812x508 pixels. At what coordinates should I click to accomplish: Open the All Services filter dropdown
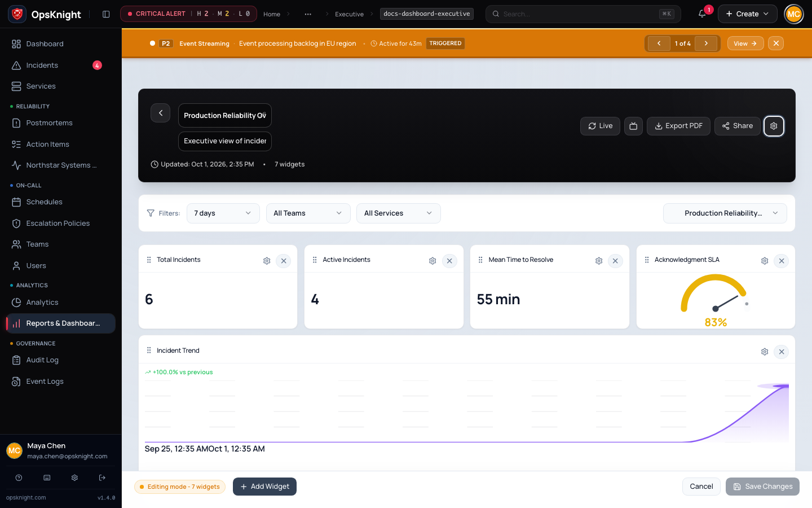398,213
